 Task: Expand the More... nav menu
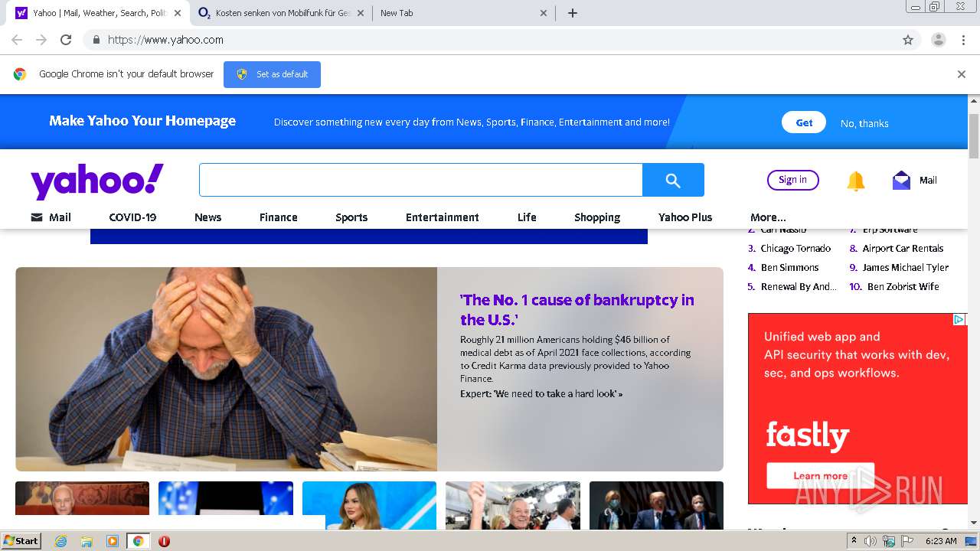(x=768, y=217)
